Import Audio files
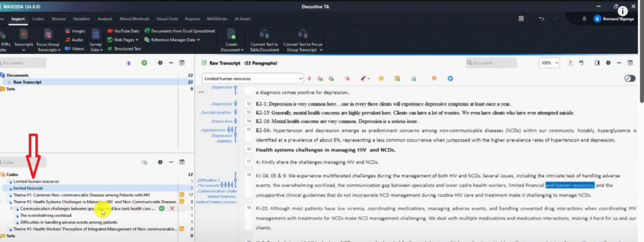Image resolution: width=644 pixels, height=242 pixels. coord(74,40)
